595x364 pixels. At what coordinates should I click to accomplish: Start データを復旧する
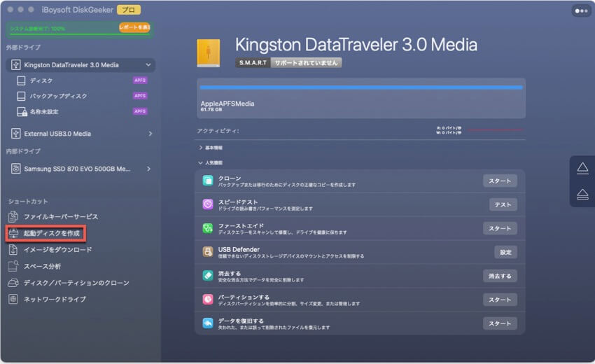click(x=500, y=323)
